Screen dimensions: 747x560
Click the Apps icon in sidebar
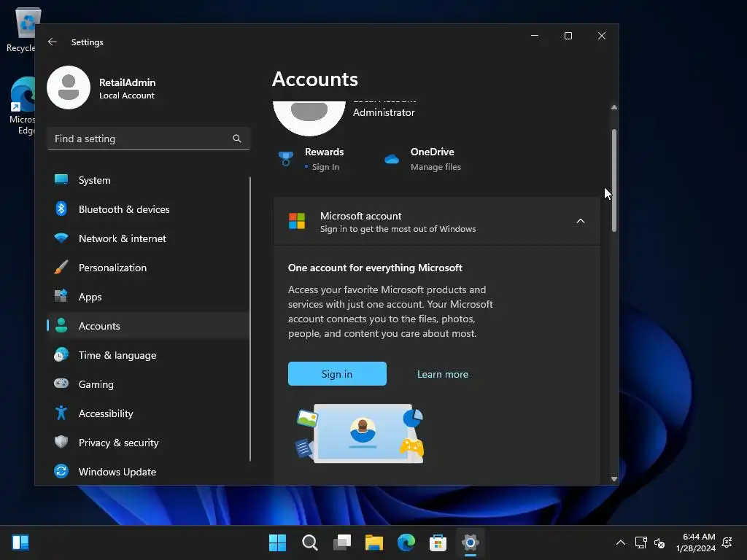coord(61,296)
